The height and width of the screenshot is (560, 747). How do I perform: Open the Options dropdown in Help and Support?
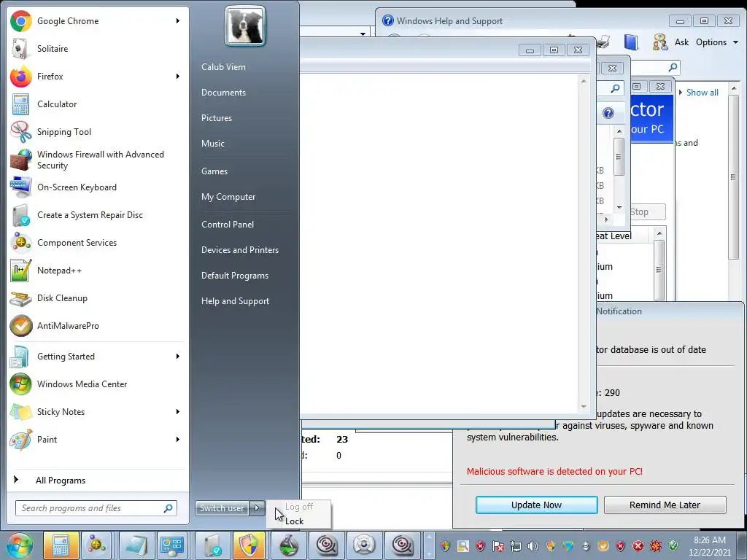[x=716, y=42]
